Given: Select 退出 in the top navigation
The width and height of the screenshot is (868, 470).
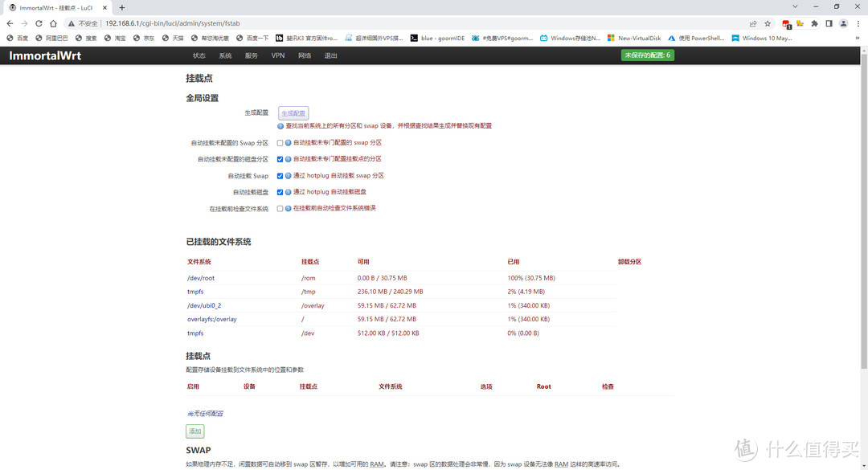Looking at the screenshot, I should [330, 55].
